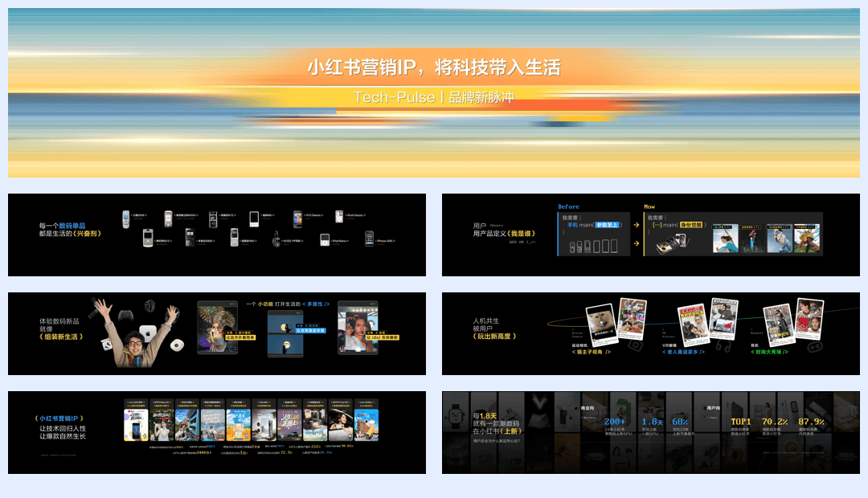Image resolution: width=868 pixels, height=498 pixels.
Task: Click the 用户向 section label
Action: click(x=714, y=408)
